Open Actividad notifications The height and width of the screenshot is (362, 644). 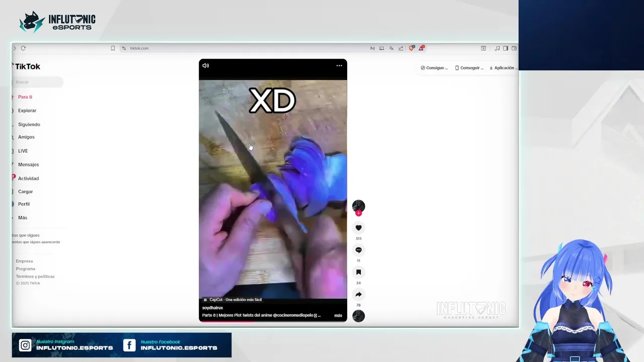click(28, 178)
